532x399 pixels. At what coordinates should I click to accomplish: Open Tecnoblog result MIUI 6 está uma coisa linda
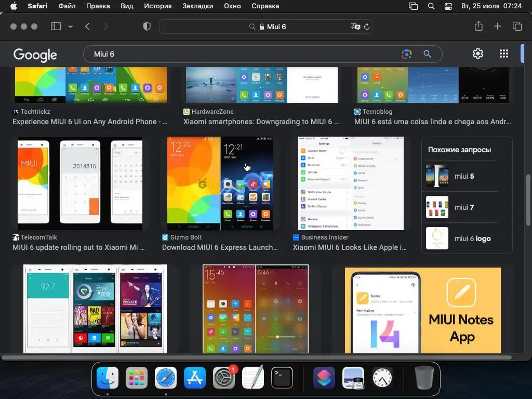433,122
